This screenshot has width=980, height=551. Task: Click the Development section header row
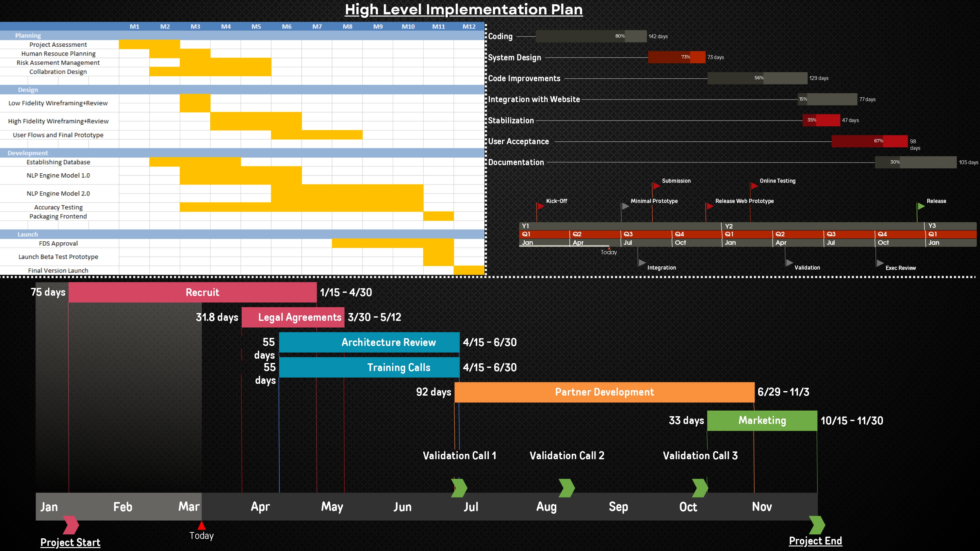click(x=242, y=153)
